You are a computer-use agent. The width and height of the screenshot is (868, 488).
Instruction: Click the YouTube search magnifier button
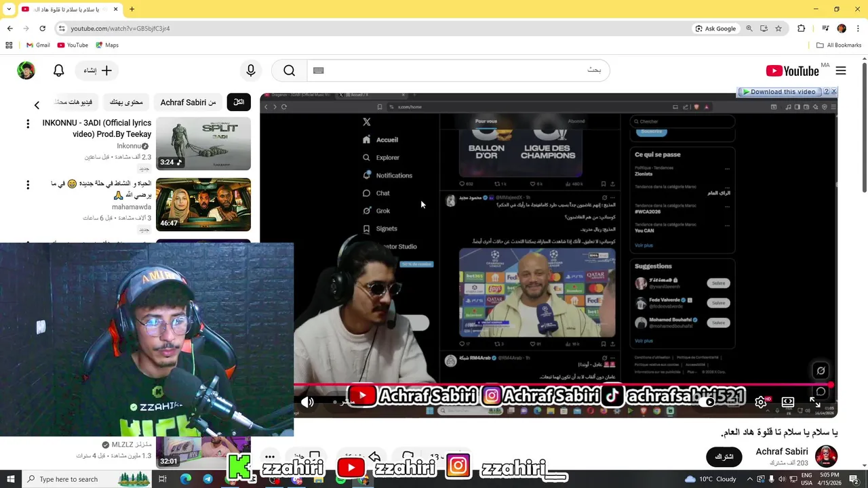coord(290,70)
